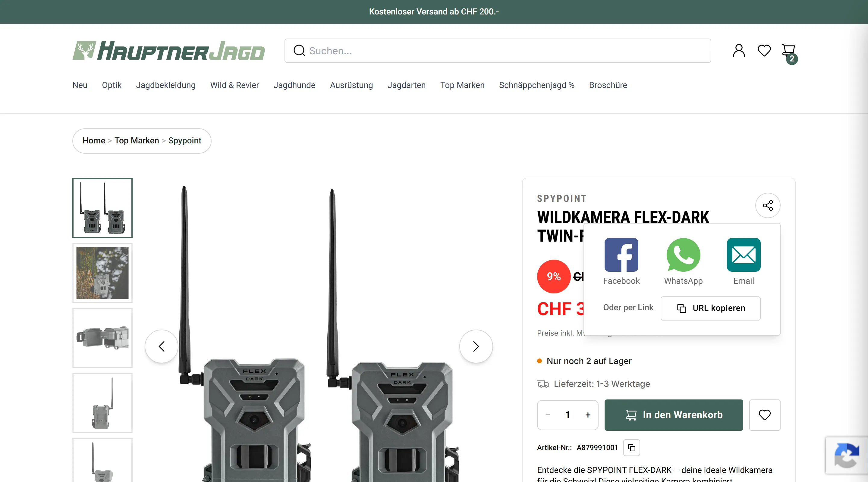Open the Broschüre menu item

click(x=608, y=85)
